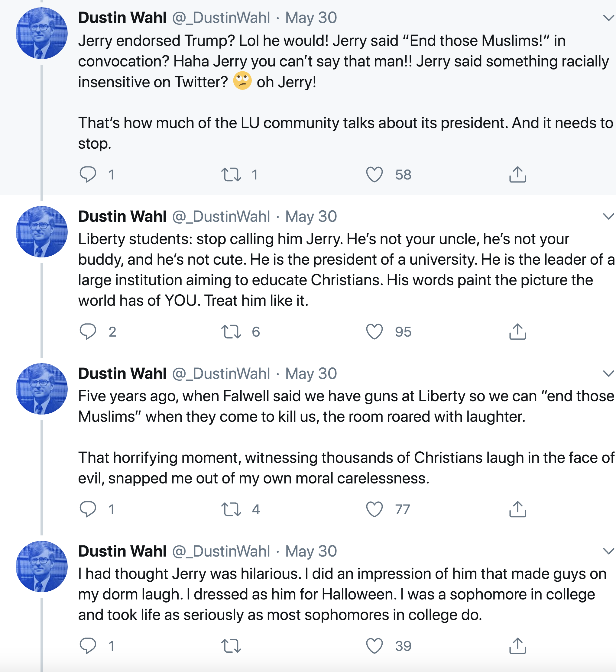
Task: Reply to the "Five years ago" tweet
Action: pyautogui.click(x=88, y=509)
